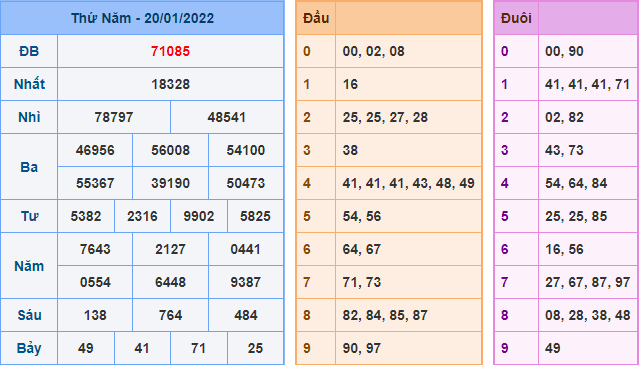640x365 pixels.
Task: Select fifth prize number 0441
Action: click(245, 249)
